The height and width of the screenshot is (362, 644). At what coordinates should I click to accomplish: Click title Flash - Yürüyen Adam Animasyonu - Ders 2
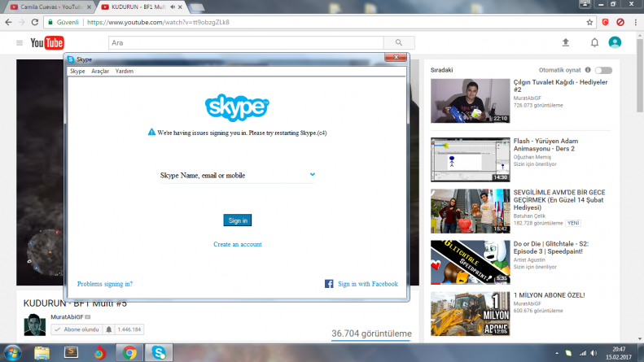pyautogui.click(x=545, y=145)
